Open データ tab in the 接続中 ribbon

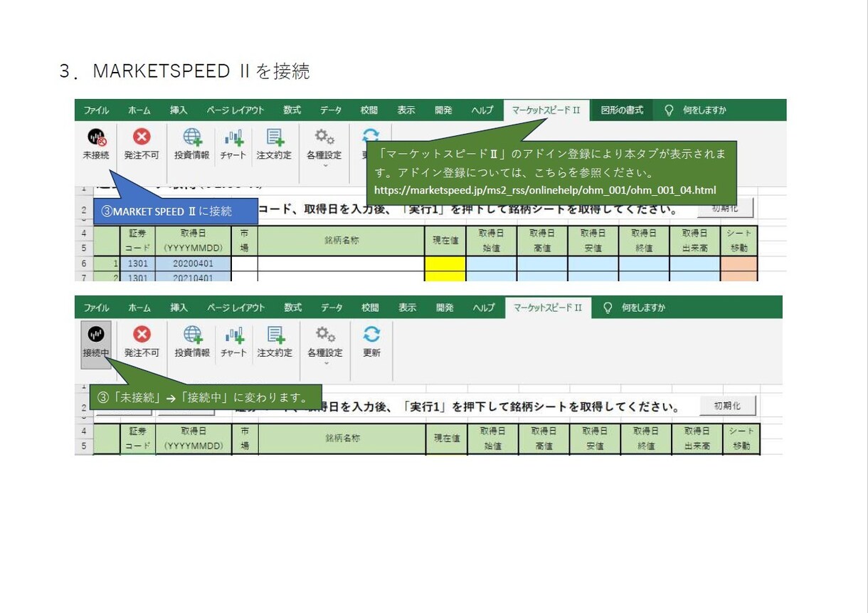[x=331, y=308]
